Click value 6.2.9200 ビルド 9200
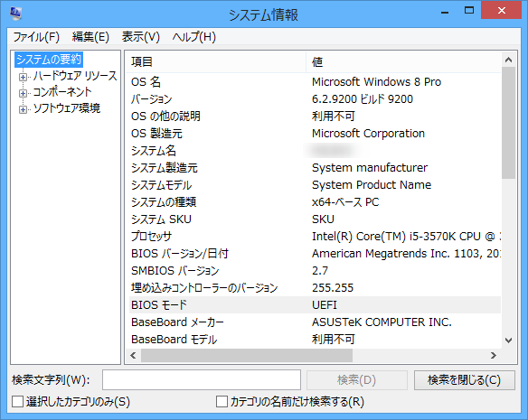528x420 pixels. [363, 99]
